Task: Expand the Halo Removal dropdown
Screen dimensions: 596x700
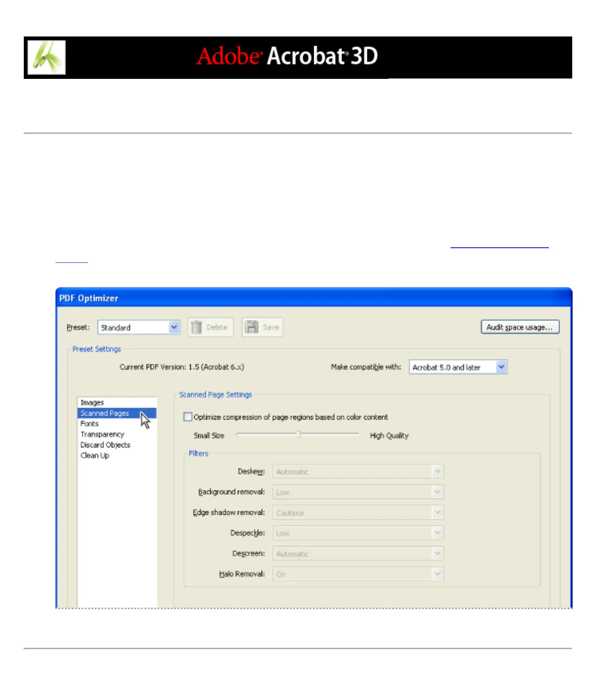Action: [358, 574]
